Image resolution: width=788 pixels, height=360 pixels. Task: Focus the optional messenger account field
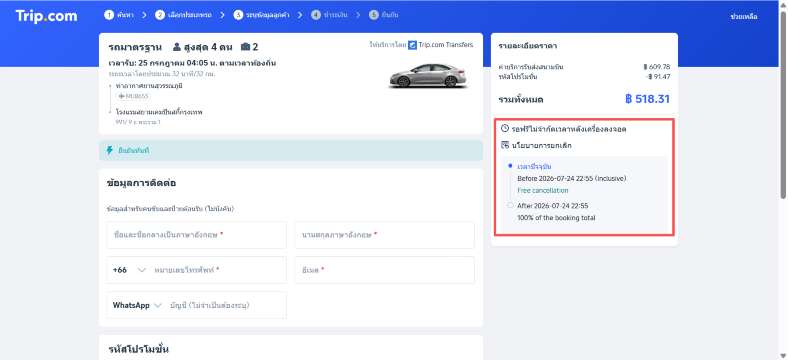[226, 305]
